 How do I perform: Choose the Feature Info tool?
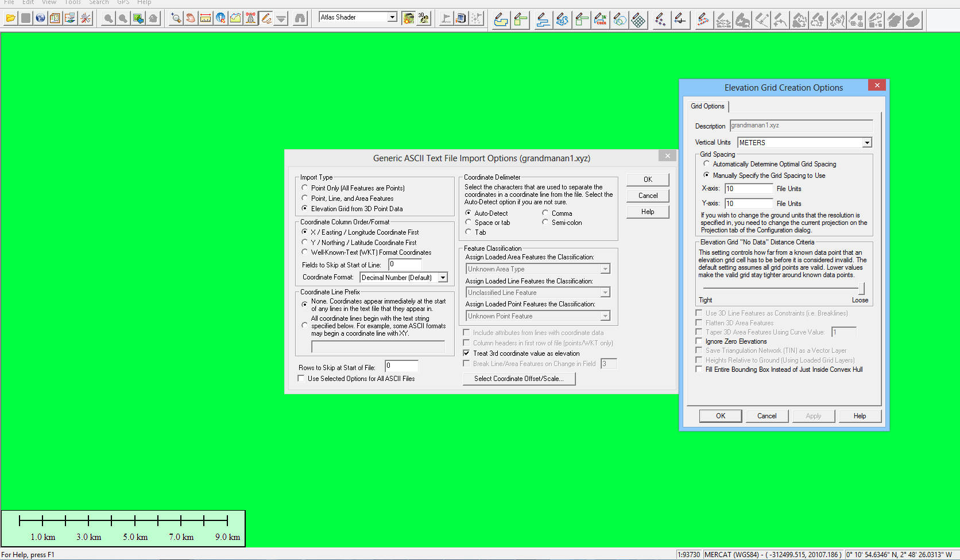tap(220, 18)
